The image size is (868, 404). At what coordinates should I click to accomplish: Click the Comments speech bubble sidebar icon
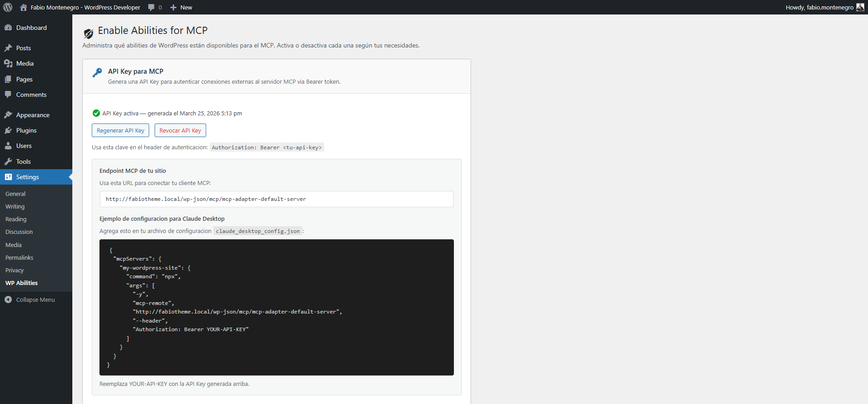tap(8, 95)
